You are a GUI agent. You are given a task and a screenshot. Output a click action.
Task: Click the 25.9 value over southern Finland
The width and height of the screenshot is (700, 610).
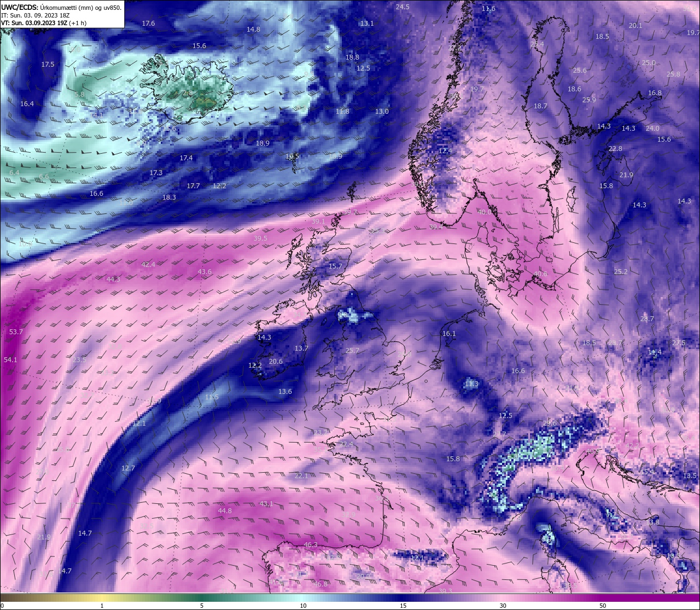[589, 100]
